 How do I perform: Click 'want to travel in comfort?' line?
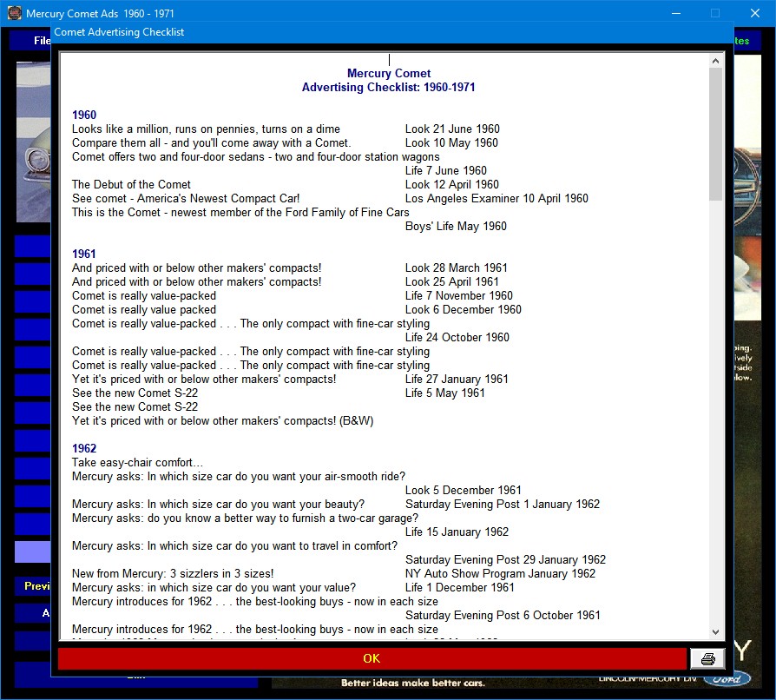[x=234, y=545]
